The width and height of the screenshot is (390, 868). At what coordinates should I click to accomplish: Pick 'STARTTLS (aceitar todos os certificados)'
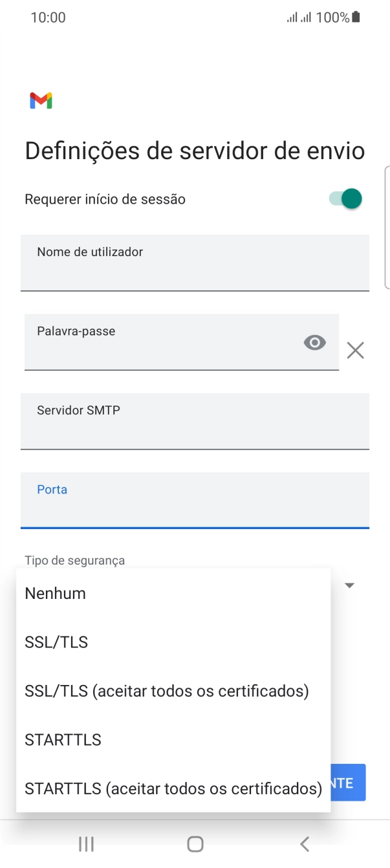(x=173, y=788)
